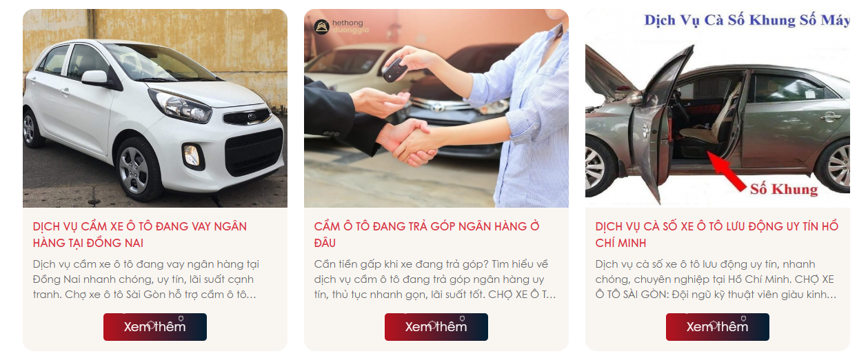Screen dimensions: 868x356
Task: Open article 'Dịch vụ cầm xe ô tô đang vay ngân hàng tại Đồng Nai'
Action: pos(140,235)
